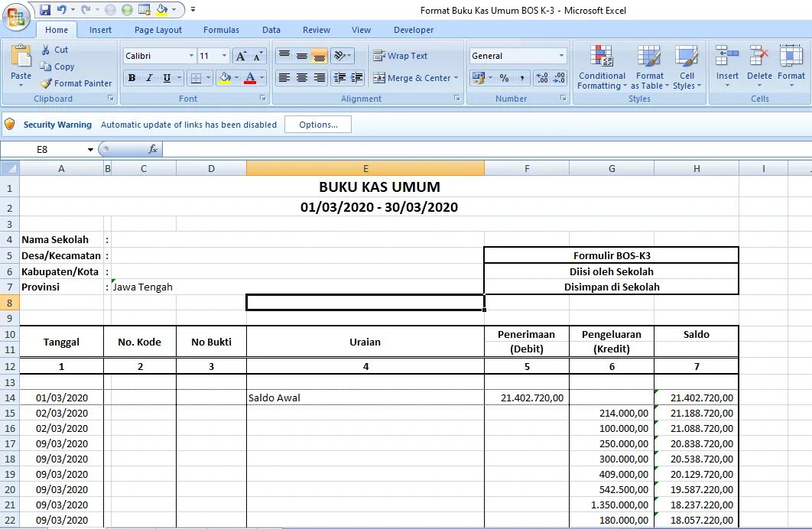The height and width of the screenshot is (529, 812).
Task: Set Middle Align vertical alignment
Action: click(302, 55)
